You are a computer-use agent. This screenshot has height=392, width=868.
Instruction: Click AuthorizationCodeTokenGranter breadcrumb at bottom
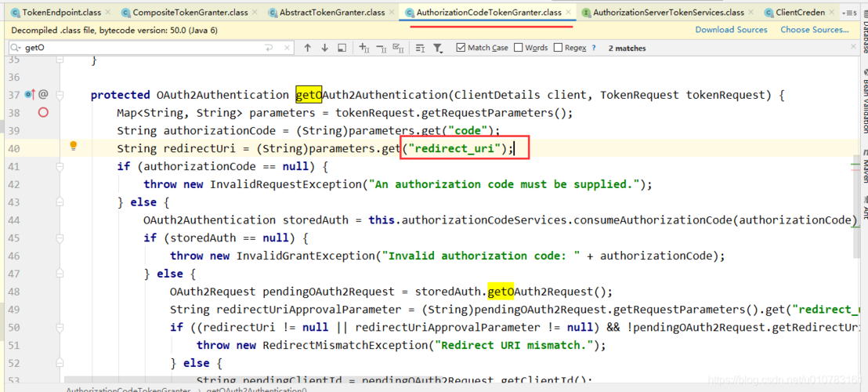coord(129,389)
